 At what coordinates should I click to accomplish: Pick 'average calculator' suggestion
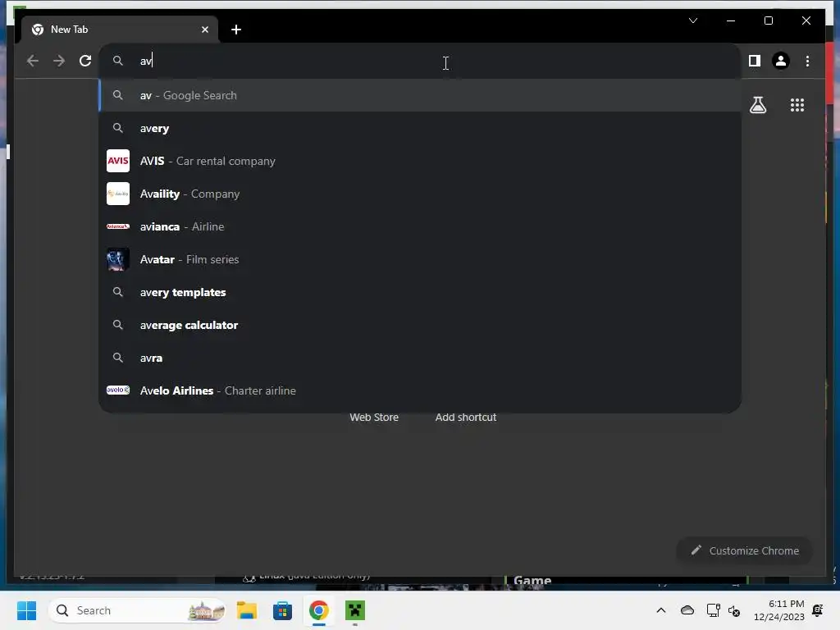click(420, 325)
